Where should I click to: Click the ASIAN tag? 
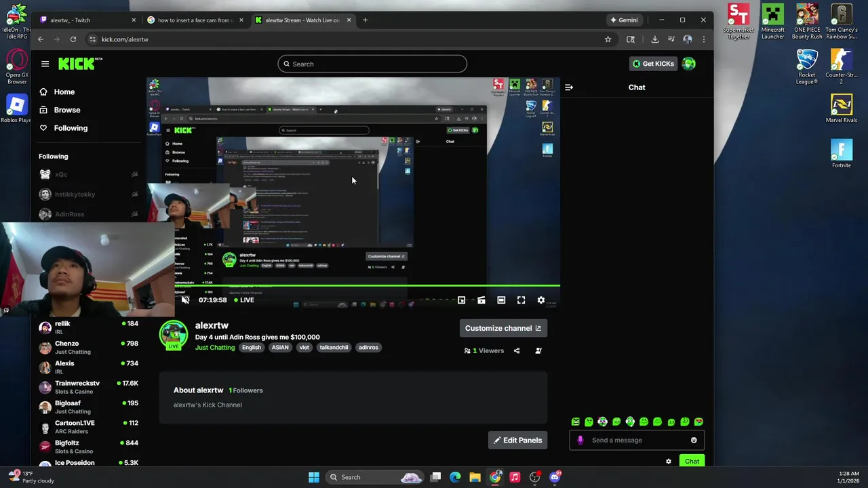pyautogui.click(x=280, y=347)
